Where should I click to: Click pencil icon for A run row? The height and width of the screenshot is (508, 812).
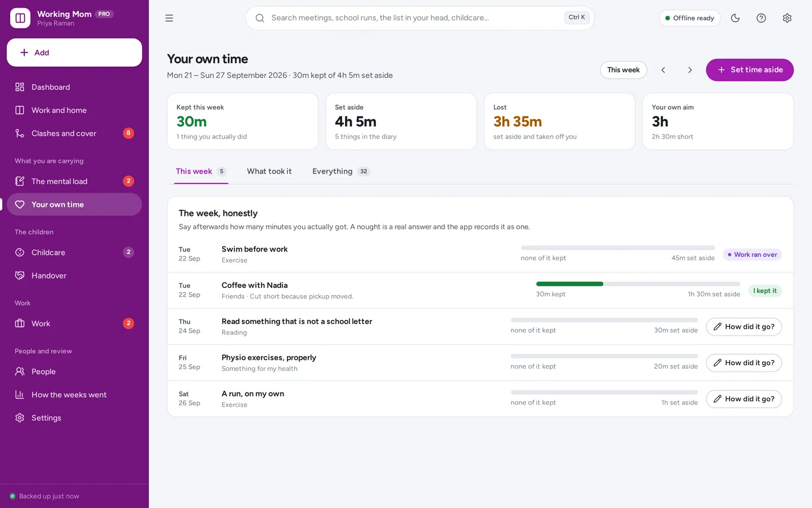point(717,399)
